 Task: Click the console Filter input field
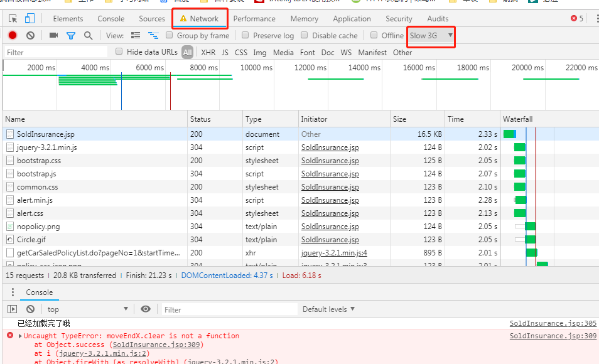[x=229, y=309]
